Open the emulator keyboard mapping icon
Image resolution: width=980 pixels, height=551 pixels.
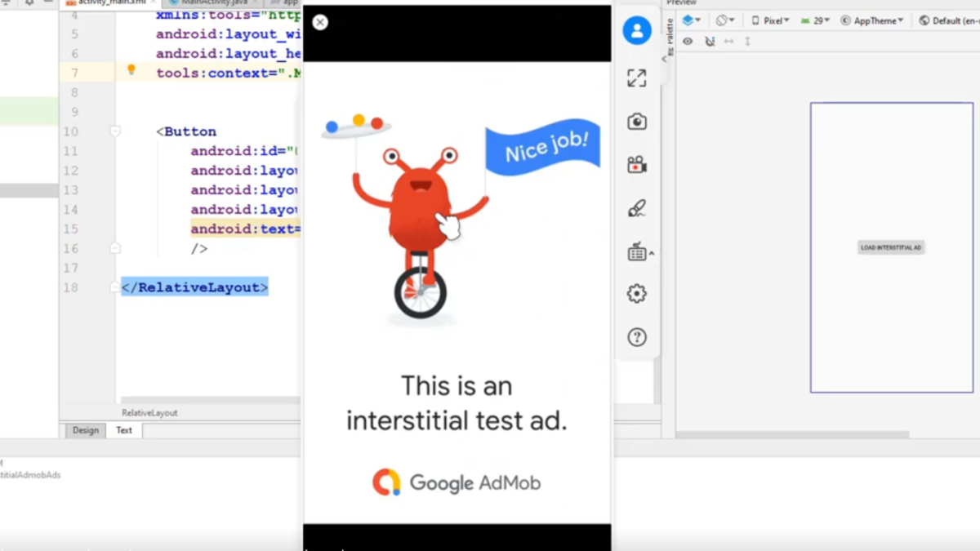coord(637,252)
